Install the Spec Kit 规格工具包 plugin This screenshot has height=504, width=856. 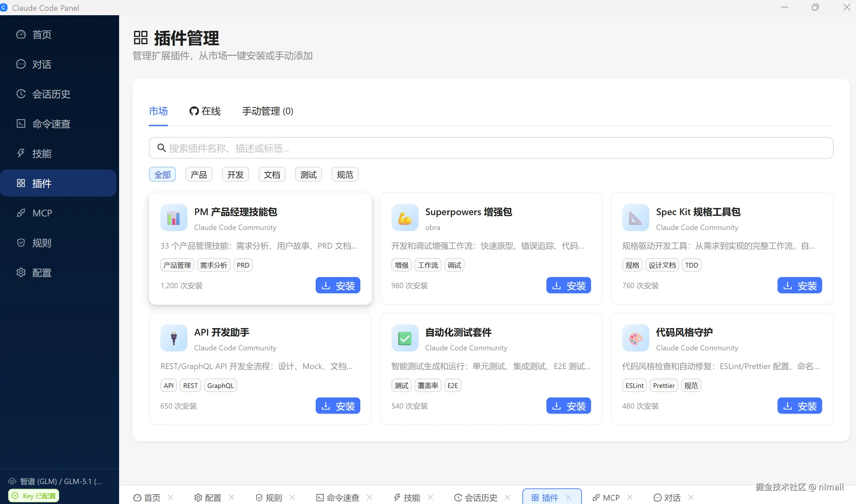(x=799, y=285)
